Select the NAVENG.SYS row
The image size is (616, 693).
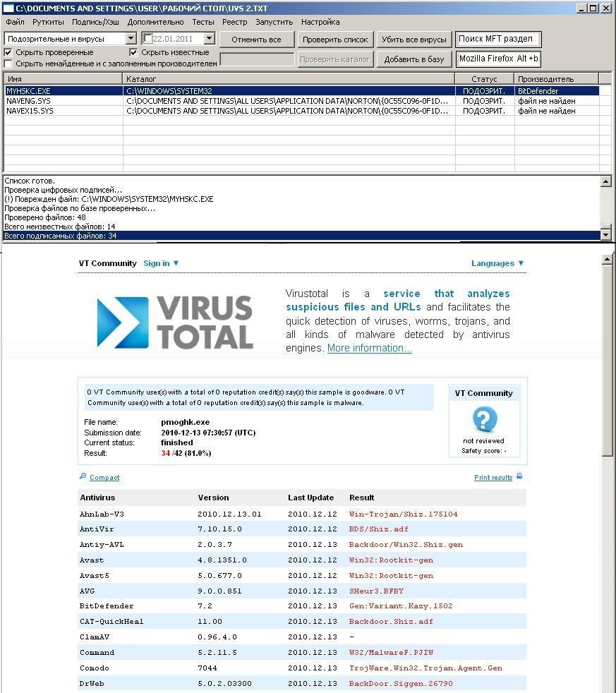click(301, 101)
